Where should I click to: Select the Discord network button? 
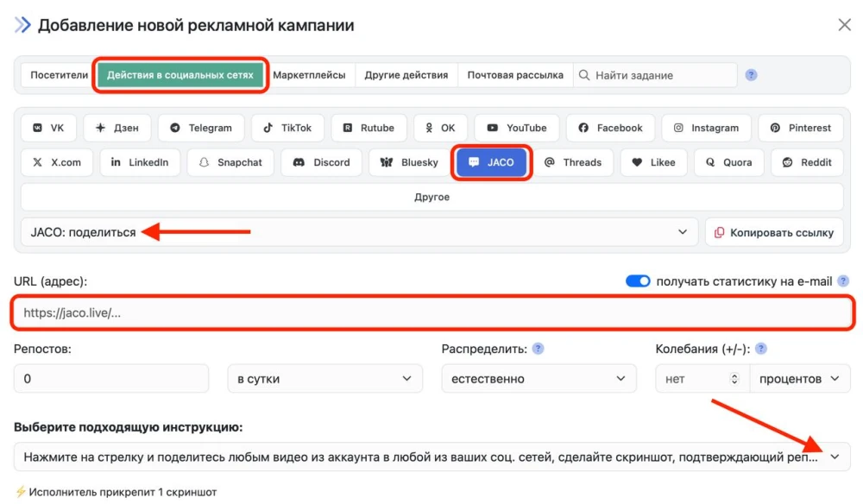click(x=322, y=162)
